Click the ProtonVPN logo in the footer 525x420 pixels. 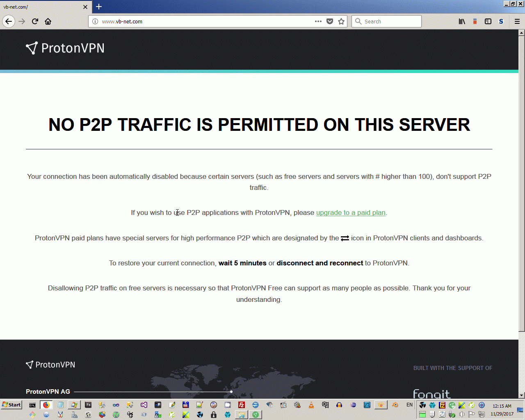click(x=50, y=365)
